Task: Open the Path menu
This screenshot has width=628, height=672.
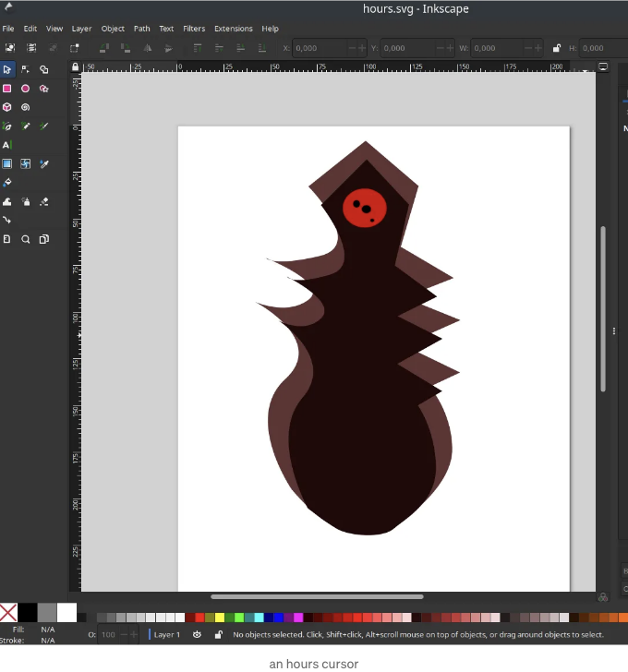Action: coord(142,29)
